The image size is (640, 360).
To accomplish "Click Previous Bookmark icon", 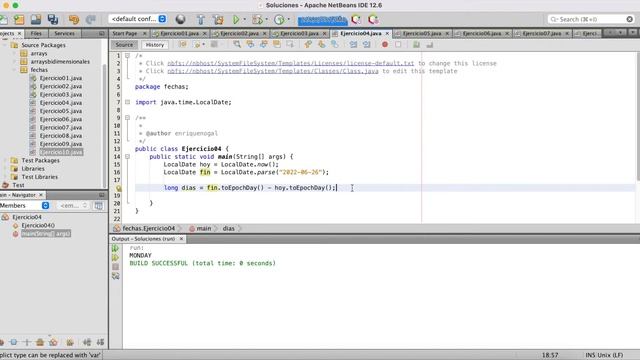I will point(308,44).
